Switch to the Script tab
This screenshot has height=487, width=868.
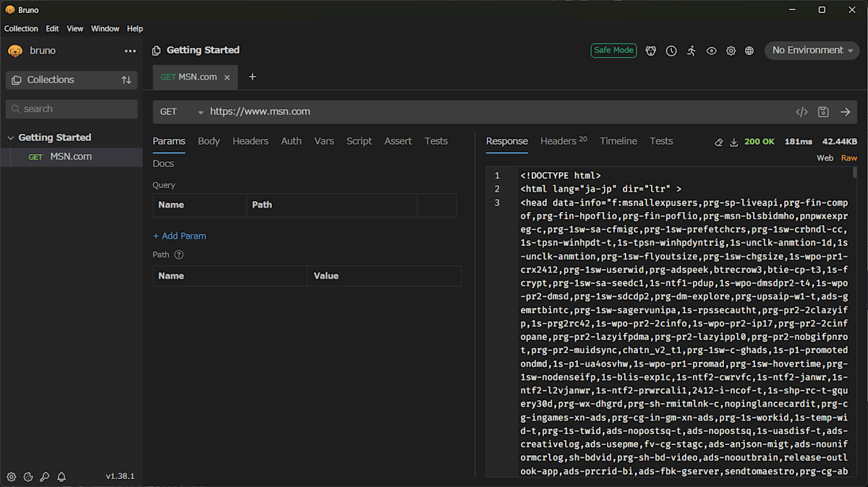tap(359, 141)
